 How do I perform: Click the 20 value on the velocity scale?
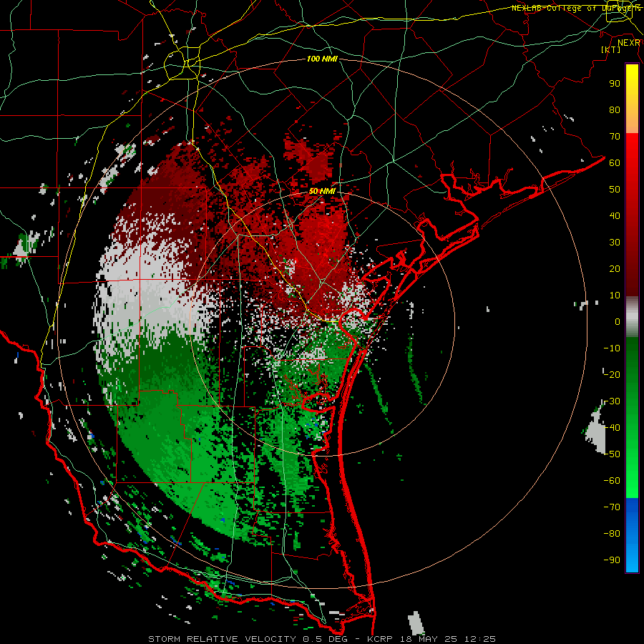pos(615,268)
